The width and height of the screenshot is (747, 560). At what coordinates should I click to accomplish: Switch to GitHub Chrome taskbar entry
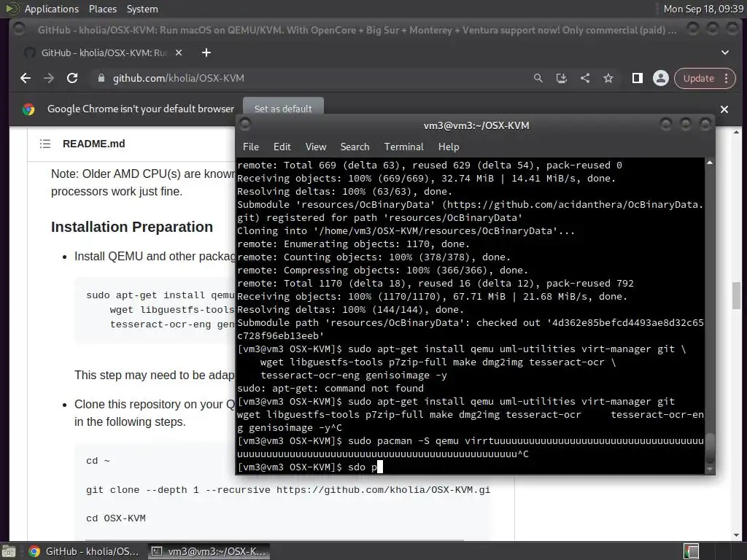pos(85,551)
